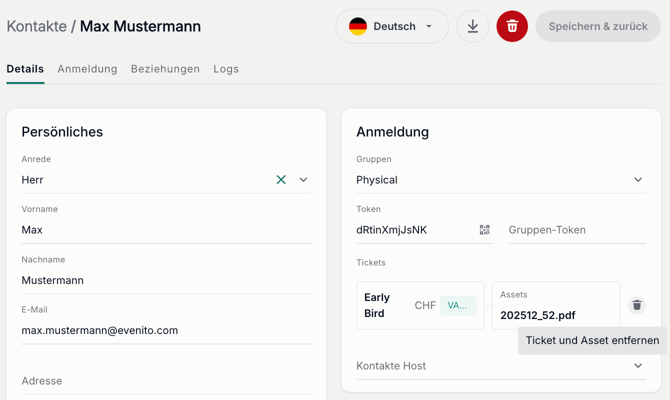
Task: Click the E-Mail input field
Action: [x=166, y=330]
